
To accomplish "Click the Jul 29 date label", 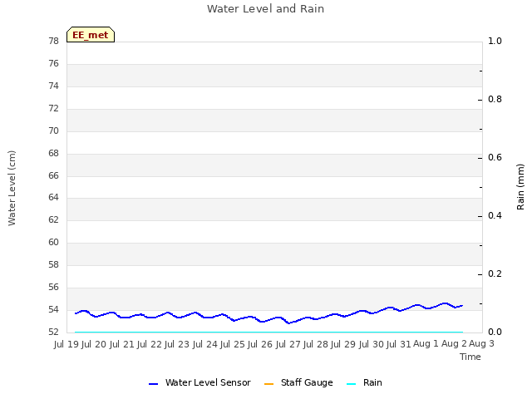I will pyautogui.click(x=343, y=344).
